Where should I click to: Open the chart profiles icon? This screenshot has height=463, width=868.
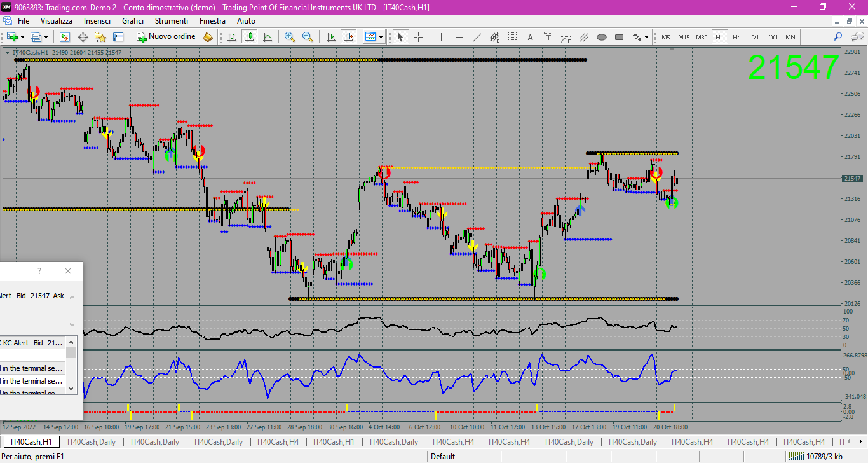tap(36, 37)
